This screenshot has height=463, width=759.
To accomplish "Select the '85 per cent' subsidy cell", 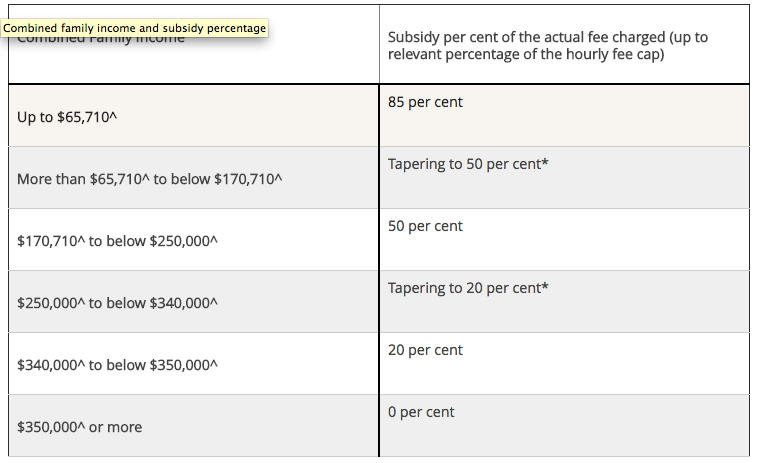I will pos(425,102).
